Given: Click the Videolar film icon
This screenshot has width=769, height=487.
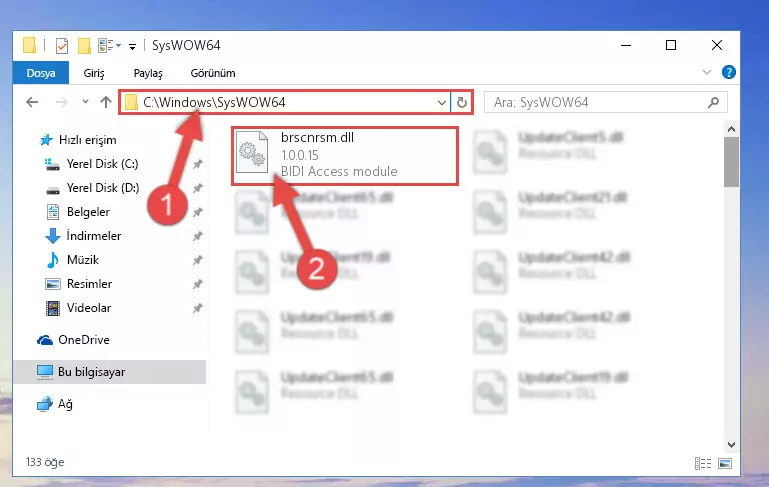Looking at the screenshot, I should [52, 308].
